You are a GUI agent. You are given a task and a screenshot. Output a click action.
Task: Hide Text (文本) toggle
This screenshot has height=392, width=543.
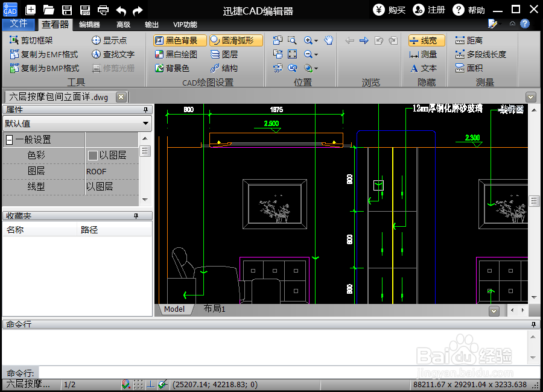coord(423,68)
